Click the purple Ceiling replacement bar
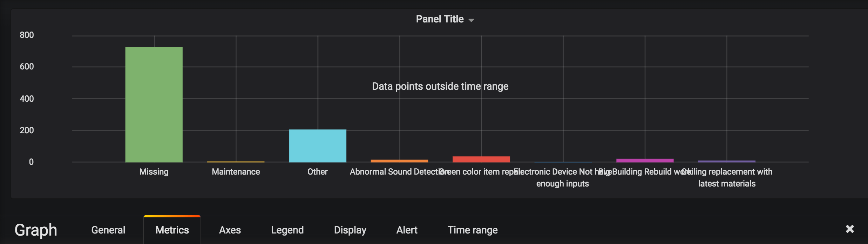The height and width of the screenshot is (244, 868). click(726, 161)
